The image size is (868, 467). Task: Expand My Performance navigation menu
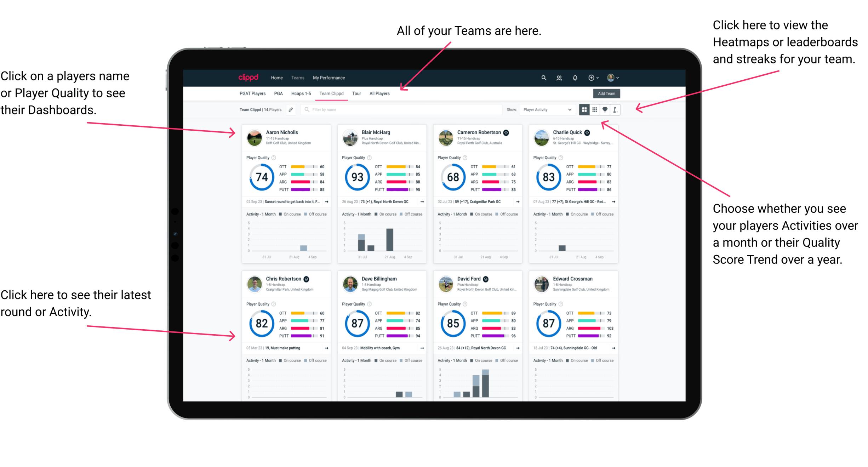329,78
